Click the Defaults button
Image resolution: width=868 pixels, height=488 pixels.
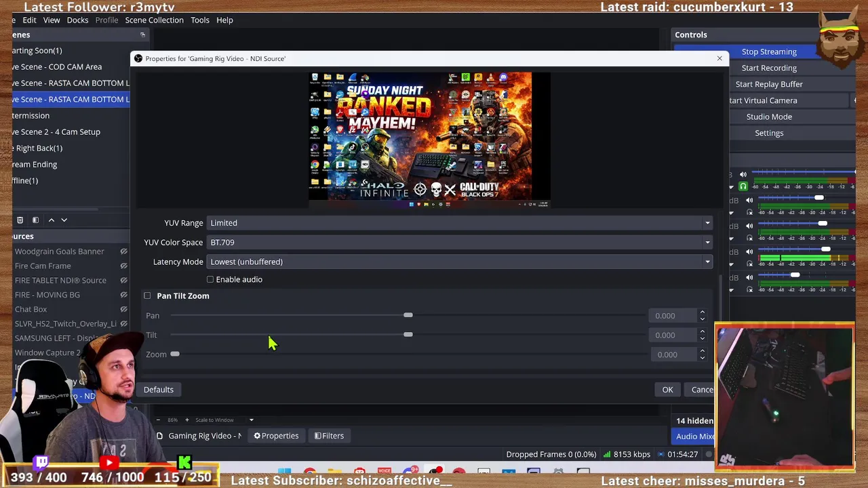(x=159, y=390)
